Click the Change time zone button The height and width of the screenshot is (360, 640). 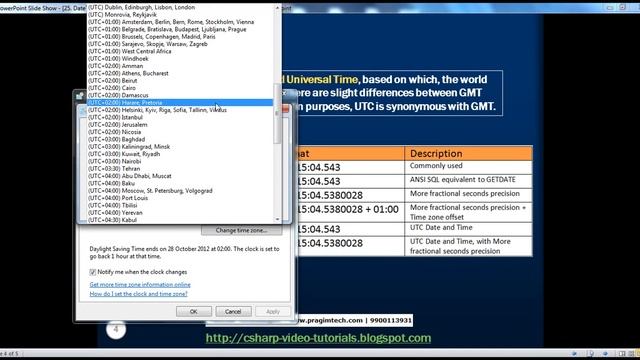coord(241,231)
